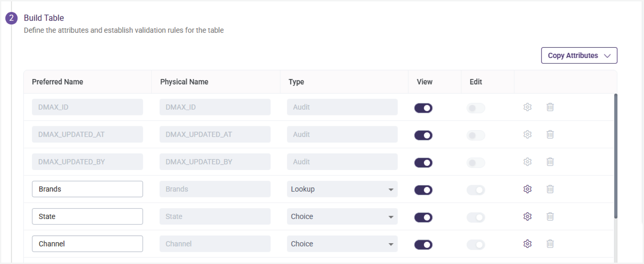The height and width of the screenshot is (264, 644).
Task: Click trash icon on DMAX_UPDATED_BY row
Action: [550, 162]
